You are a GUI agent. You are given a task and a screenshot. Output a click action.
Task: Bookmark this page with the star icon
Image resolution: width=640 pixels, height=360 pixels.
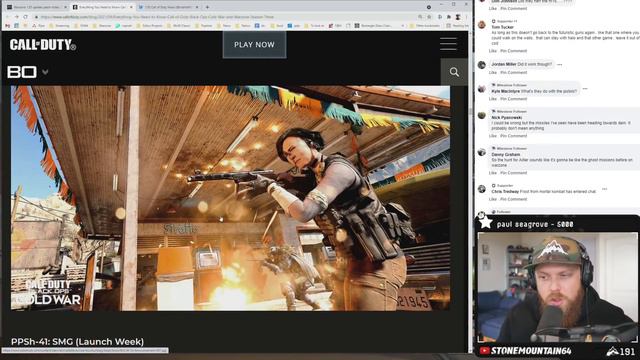(429, 17)
